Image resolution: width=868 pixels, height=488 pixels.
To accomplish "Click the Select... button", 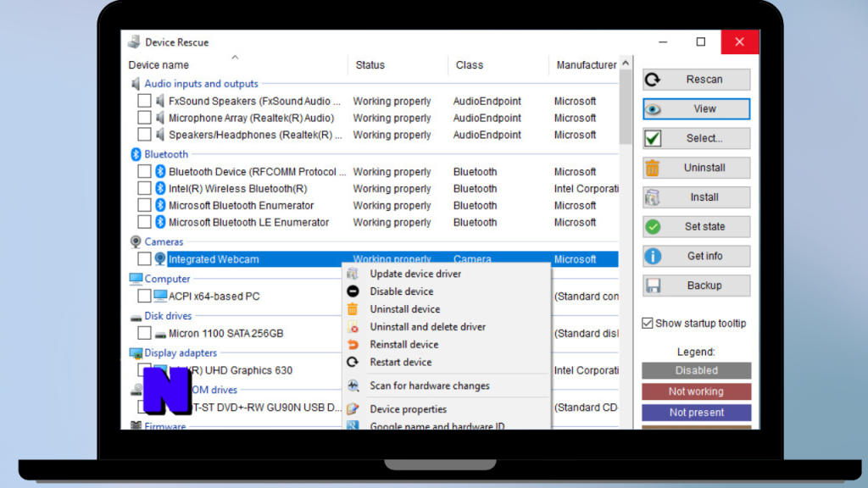I will tap(697, 138).
